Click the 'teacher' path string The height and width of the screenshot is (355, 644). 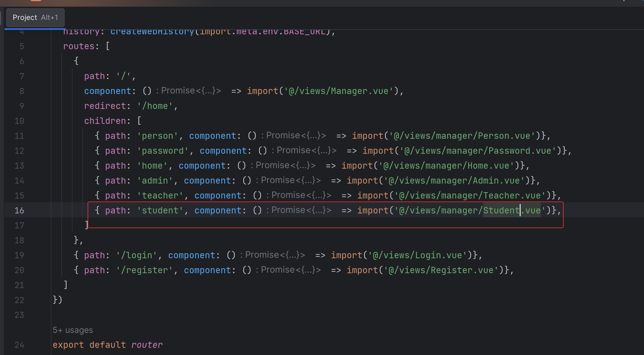pos(160,195)
